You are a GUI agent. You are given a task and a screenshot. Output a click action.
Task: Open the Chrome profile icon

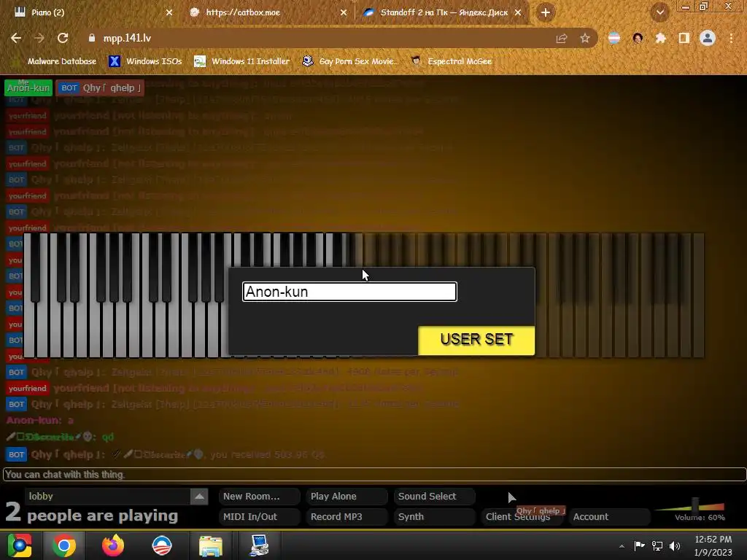(708, 38)
